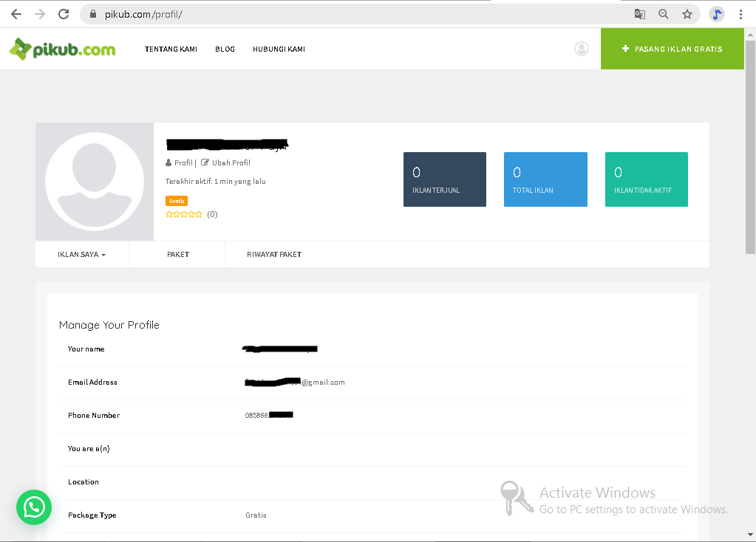Bookmark this page with the star icon
Image resolution: width=756 pixels, height=542 pixels.
click(687, 14)
